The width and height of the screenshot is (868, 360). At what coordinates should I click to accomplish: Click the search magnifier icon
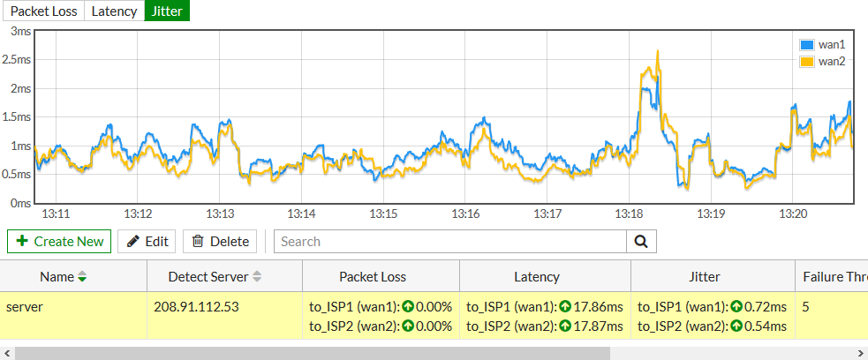click(x=641, y=241)
